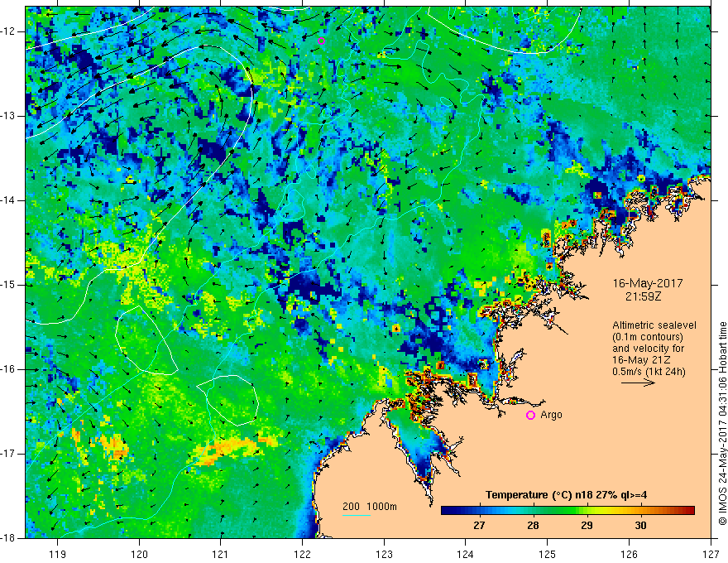Click the 'Temperature (°C) n18 27% ql>=4' title
The height and width of the screenshot is (563, 728).
coord(566,495)
